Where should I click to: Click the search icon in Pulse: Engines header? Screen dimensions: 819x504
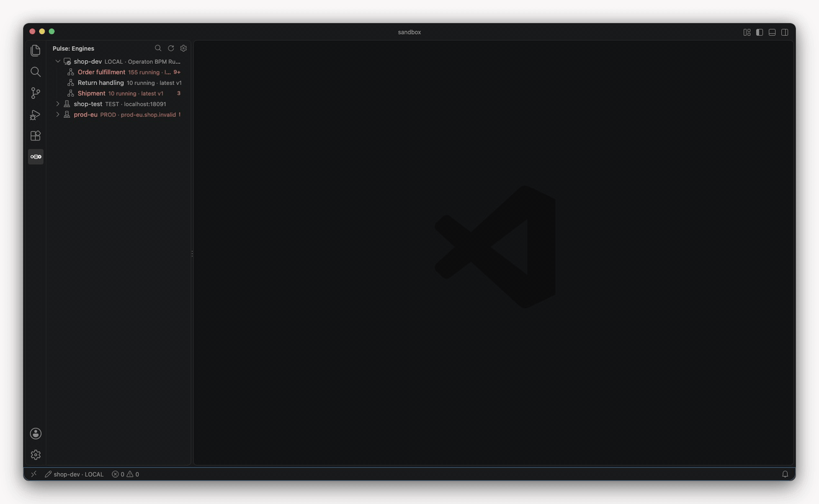(x=158, y=48)
